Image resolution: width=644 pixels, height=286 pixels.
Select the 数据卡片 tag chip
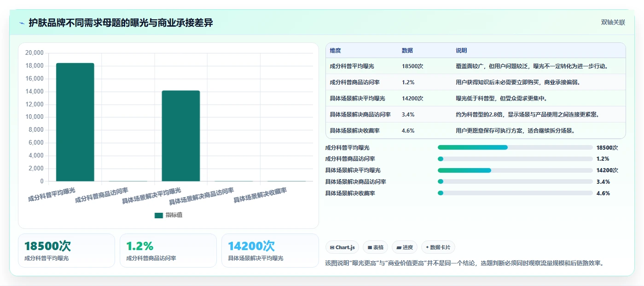pyautogui.click(x=438, y=247)
